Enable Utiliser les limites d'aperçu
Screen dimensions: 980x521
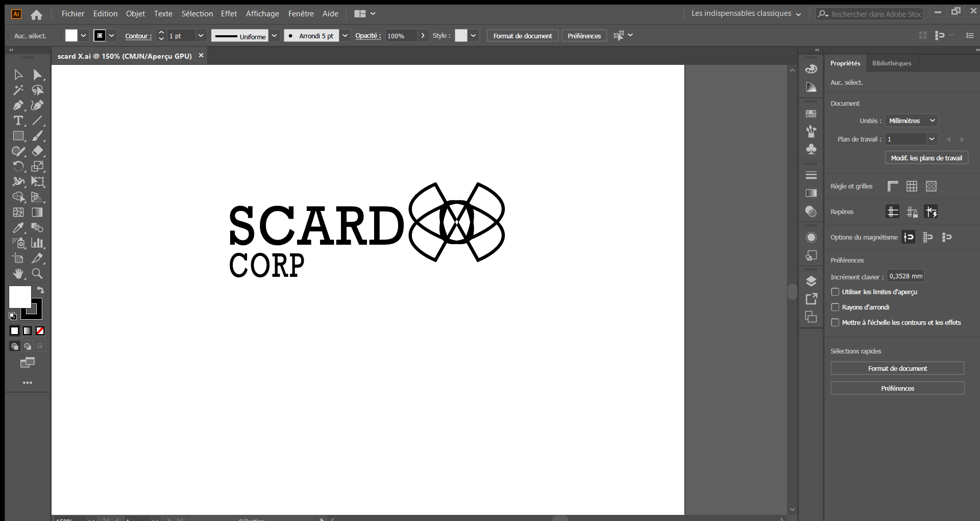tap(835, 292)
